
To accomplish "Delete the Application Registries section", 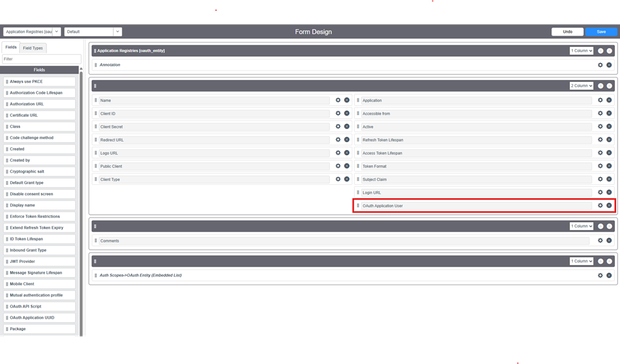I will [x=609, y=51].
